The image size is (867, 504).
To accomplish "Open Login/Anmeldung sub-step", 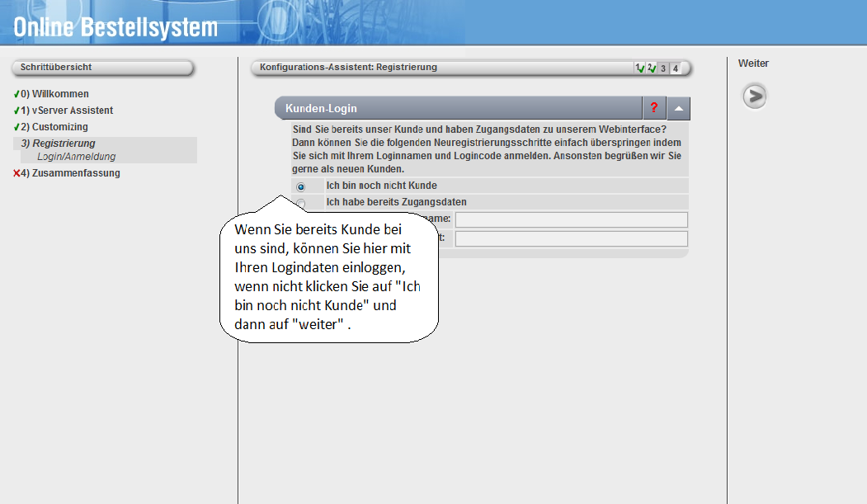I will click(76, 157).
